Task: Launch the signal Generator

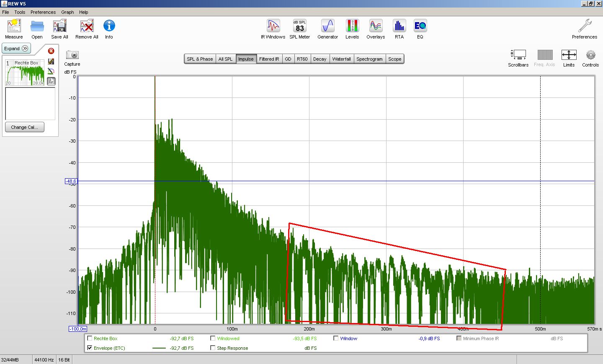Action: click(x=327, y=26)
